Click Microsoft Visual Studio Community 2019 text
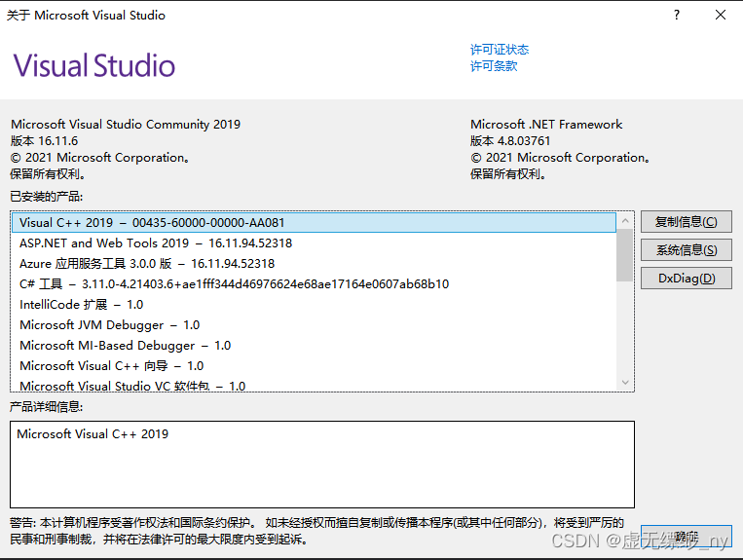 [126, 124]
